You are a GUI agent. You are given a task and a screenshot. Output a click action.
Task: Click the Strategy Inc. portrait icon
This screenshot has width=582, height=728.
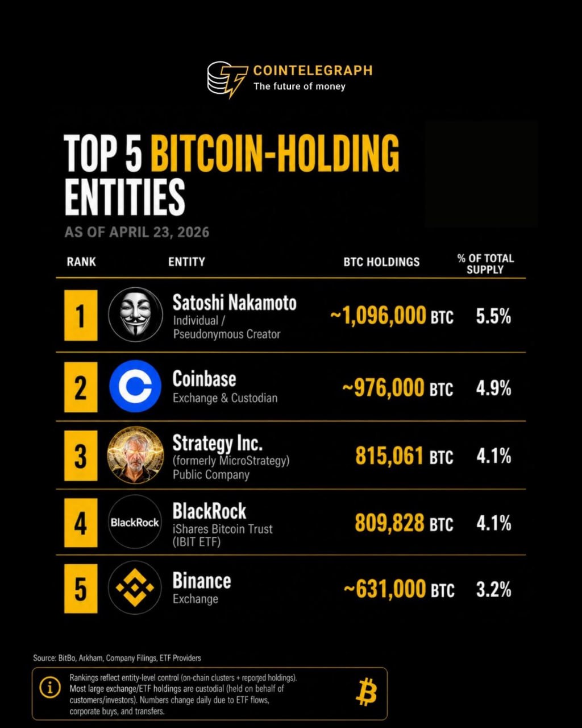135,455
